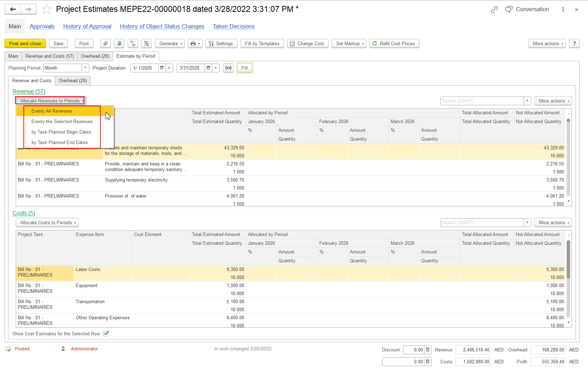This screenshot has height=371, width=588.
Task: Switch to the Revenue and Costs (57) tab
Action: point(50,56)
